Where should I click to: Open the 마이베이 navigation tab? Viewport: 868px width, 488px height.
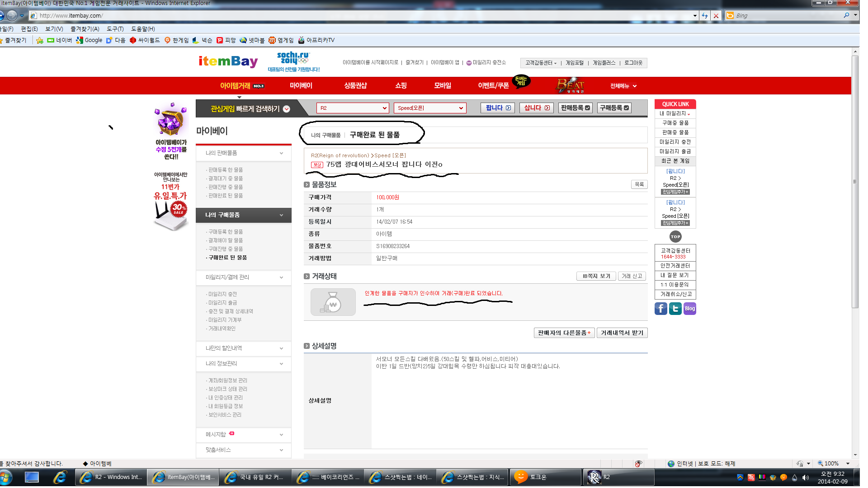tap(301, 85)
